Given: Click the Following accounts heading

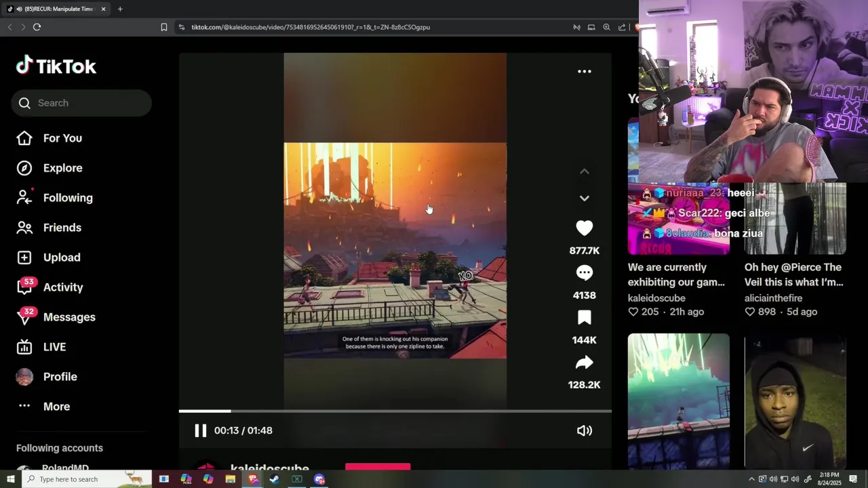Looking at the screenshot, I should point(60,448).
